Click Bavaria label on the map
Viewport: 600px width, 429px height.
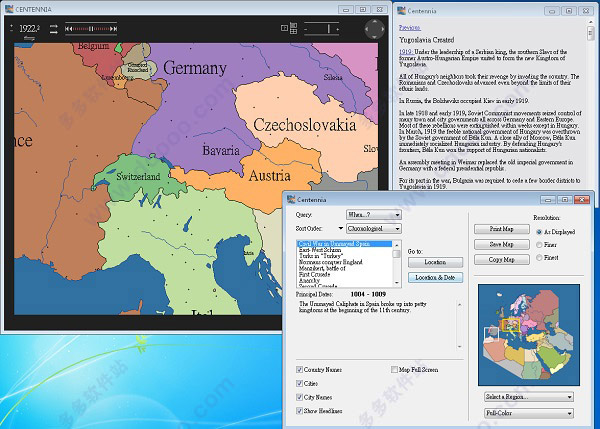[x=221, y=150]
